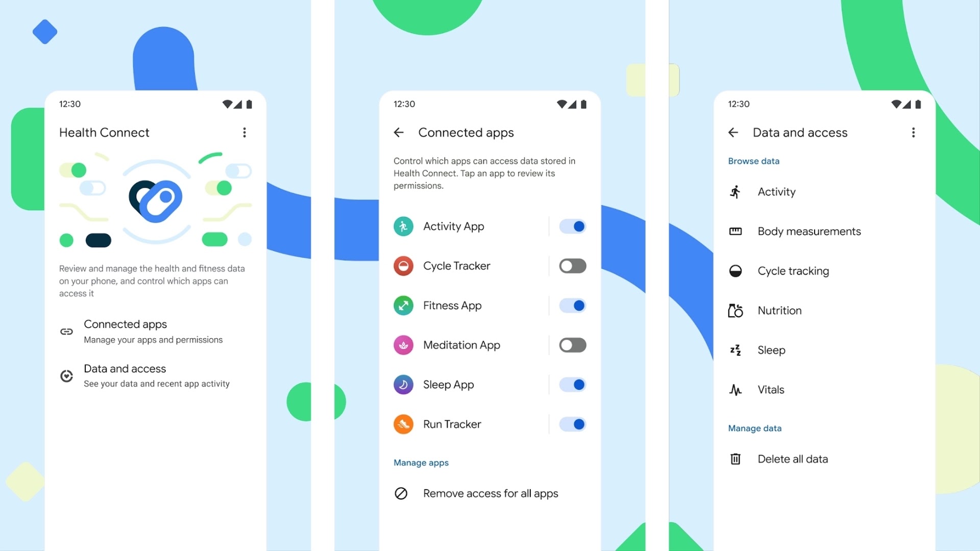
Task: Click the Sleep icon
Action: coord(735,349)
